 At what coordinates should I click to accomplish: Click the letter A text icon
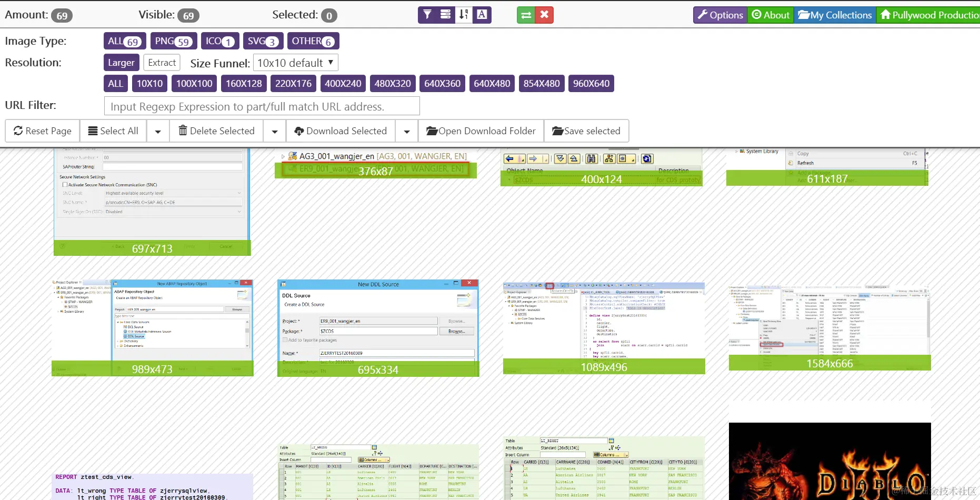pos(482,15)
